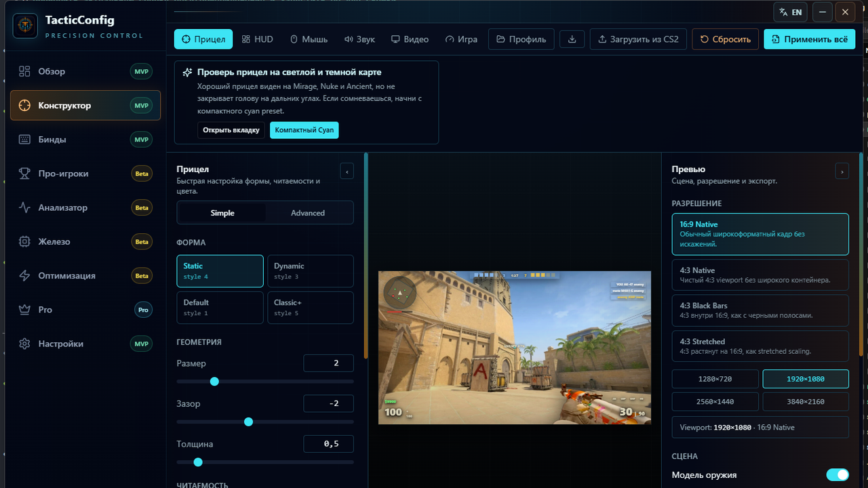Choose the 3840×2160 resolution
Screen dimensions: 868x488
pyautogui.click(x=806, y=401)
